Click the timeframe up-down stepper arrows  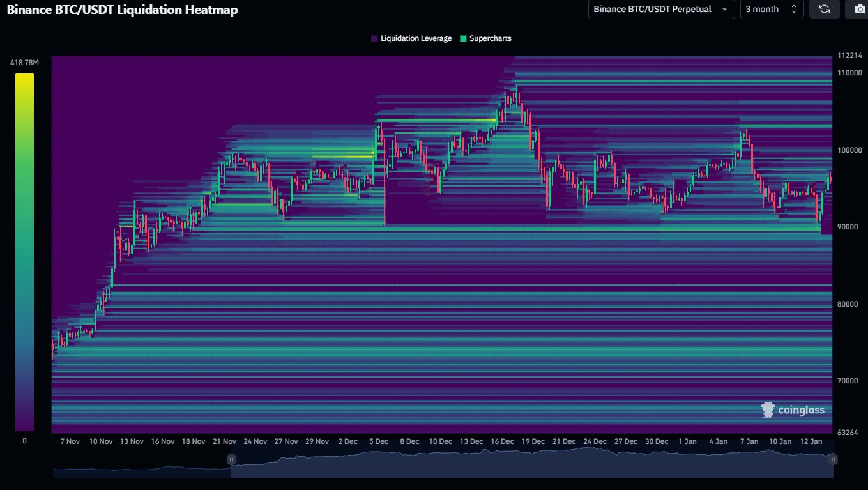(793, 9)
